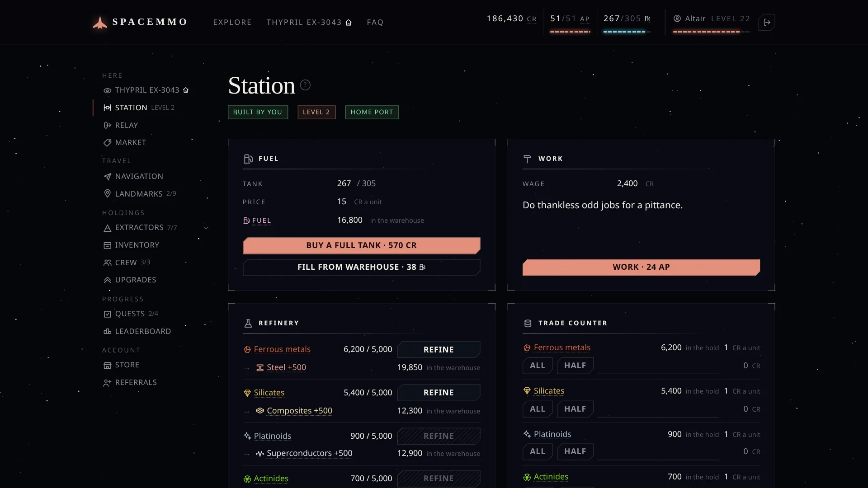This screenshot has width=868, height=488.
Task: Open the Steel +500 link
Action: click(286, 367)
